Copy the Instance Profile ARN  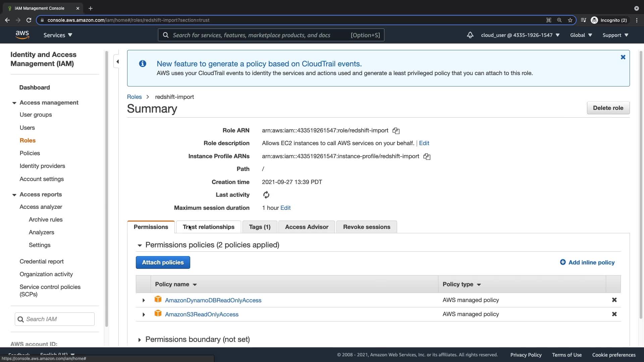click(427, 157)
